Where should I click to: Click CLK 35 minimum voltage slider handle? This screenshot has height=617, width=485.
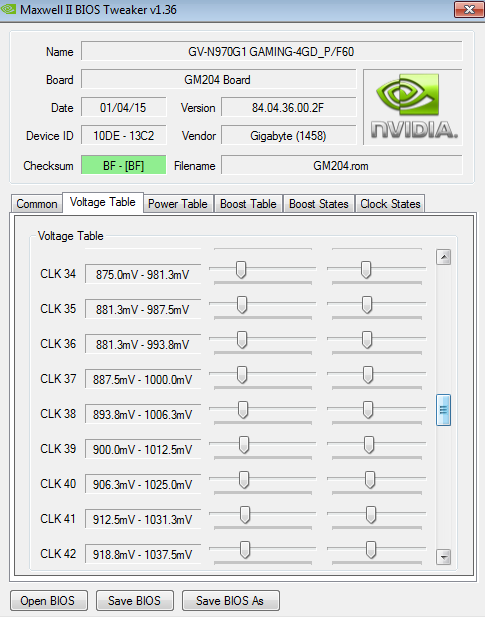click(x=242, y=305)
